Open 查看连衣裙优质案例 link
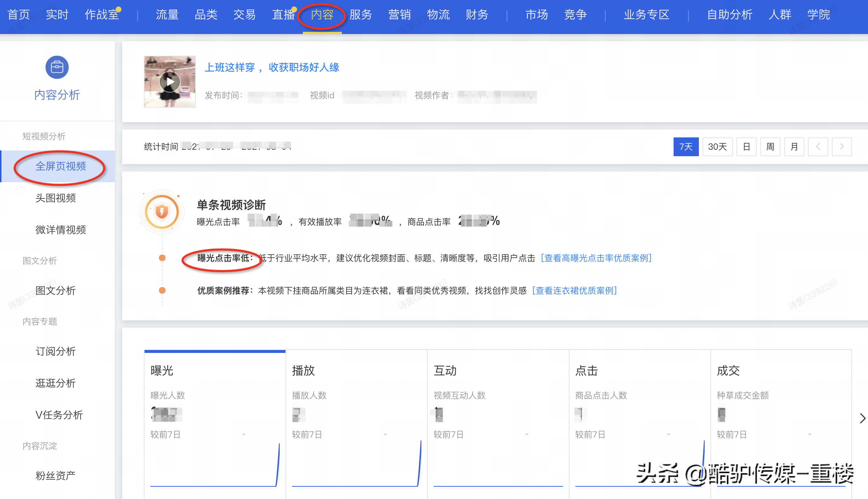The image size is (868, 499). coord(574,291)
